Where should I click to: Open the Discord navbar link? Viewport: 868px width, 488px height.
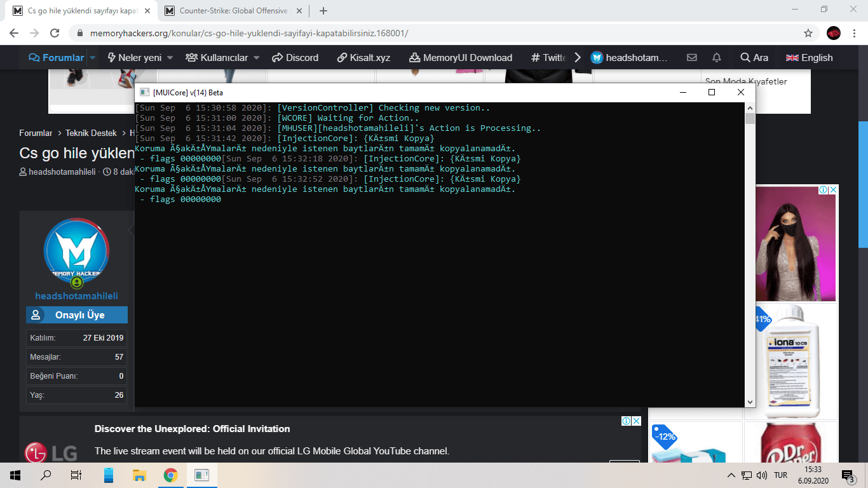coord(295,58)
